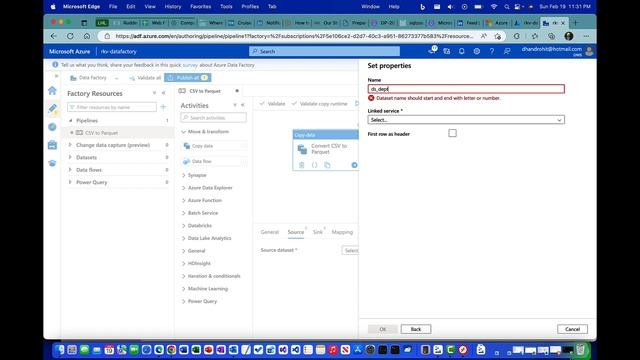Click Validate copy runtime button

point(319,104)
